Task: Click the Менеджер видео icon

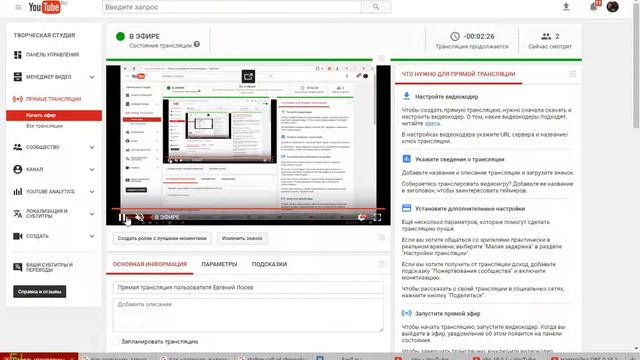Action: [18, 77]
